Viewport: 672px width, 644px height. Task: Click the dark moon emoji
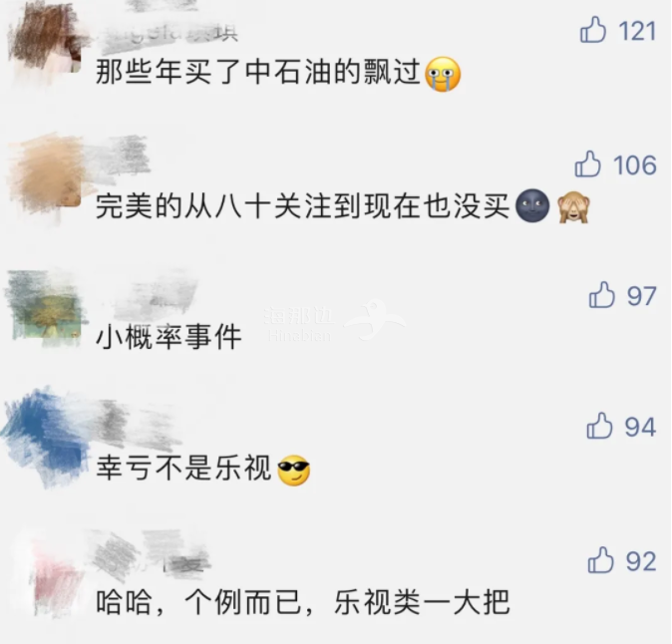point(532,205)
